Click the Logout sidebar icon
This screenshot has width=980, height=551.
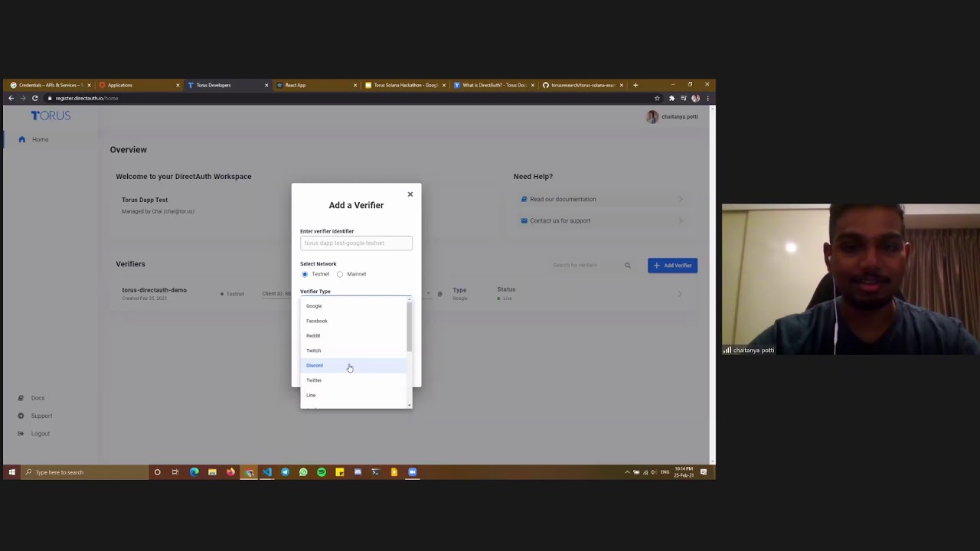click(21, 434)
